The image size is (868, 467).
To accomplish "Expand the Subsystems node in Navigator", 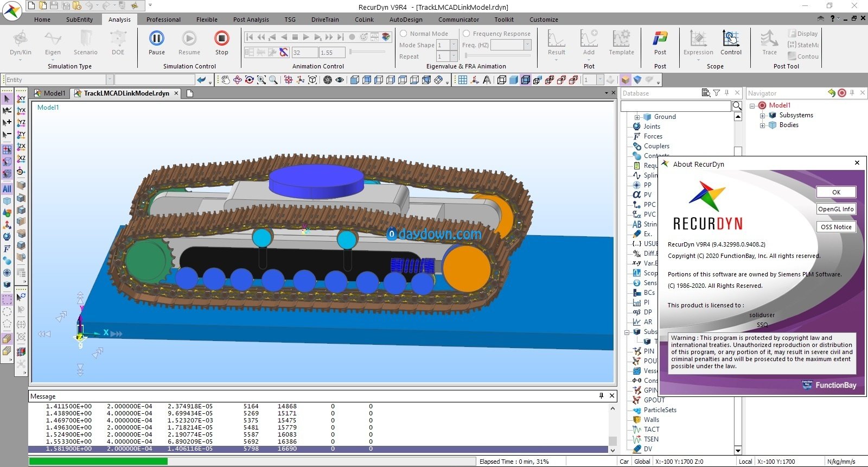I will (762, 115).
